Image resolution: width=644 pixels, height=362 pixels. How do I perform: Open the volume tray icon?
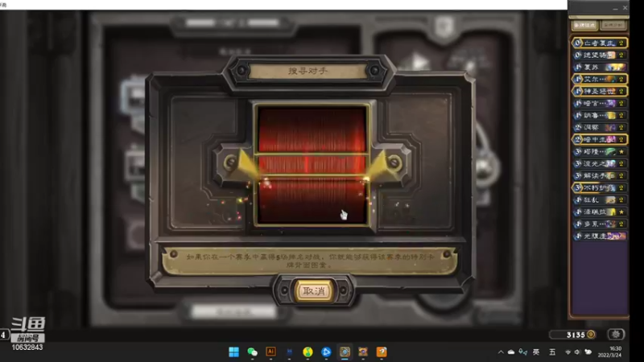[x=577, y=352]
